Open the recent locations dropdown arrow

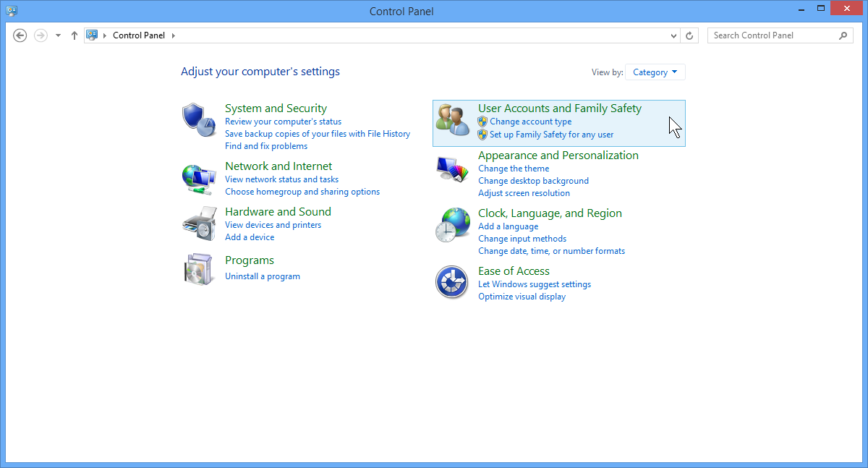(58, 35)
